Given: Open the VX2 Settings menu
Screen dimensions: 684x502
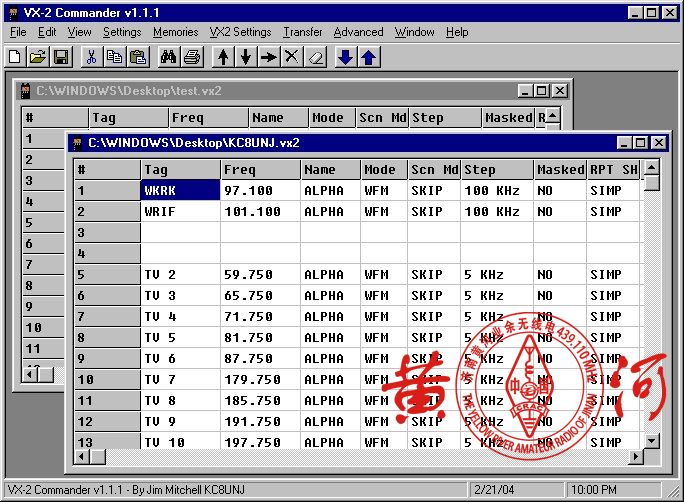Looking at the screenshot, I should pos(240,32).
